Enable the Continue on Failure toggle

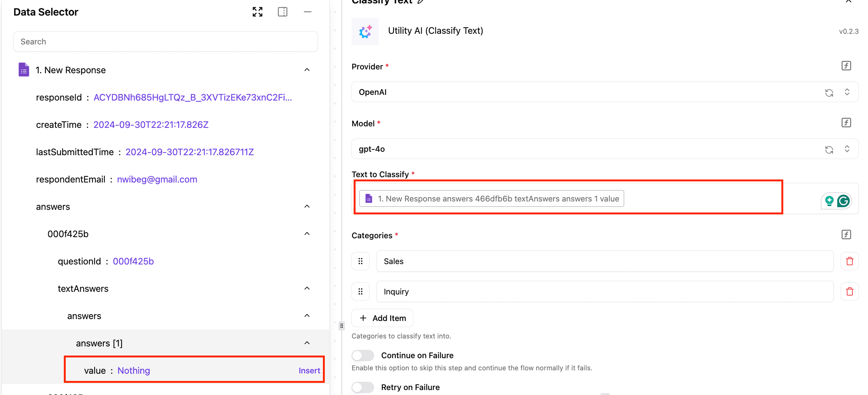coord(362,355)
